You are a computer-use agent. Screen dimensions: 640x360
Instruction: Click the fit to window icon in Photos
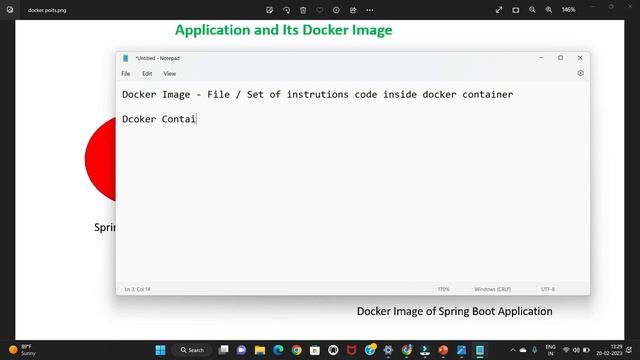pyautogui.click(x=516, y=10)
